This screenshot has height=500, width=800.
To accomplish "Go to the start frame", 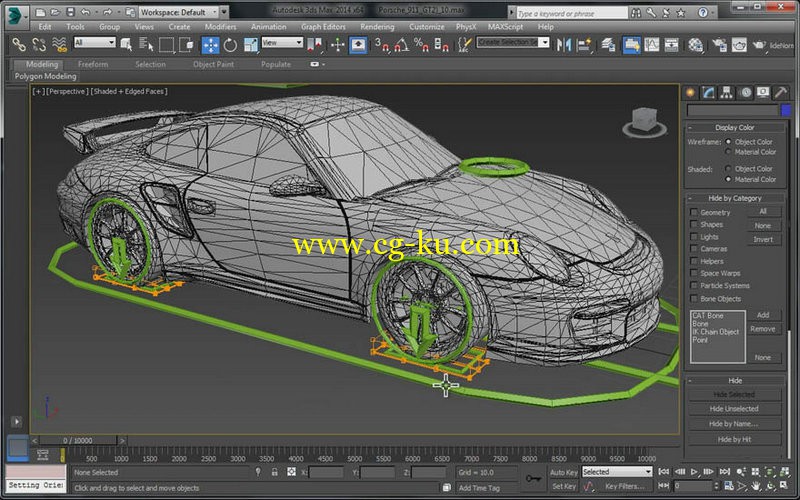I will pos(664,472).
